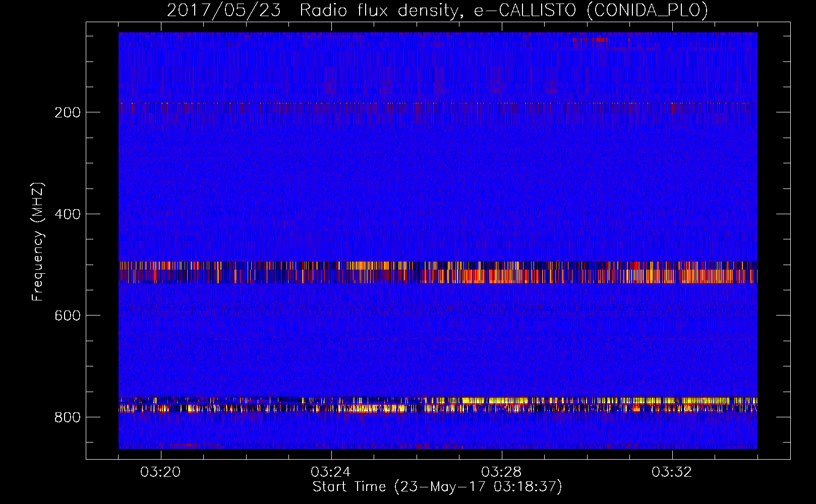Image resolution: width=816 pixels, height=504 pixels.
Task: Click the '03:24' time tick label
Action: [331, 472]
